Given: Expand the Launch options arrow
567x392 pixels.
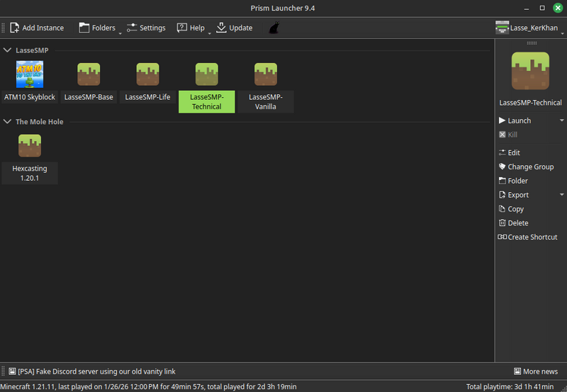Looking at the screenshot, I should point(562,121).
